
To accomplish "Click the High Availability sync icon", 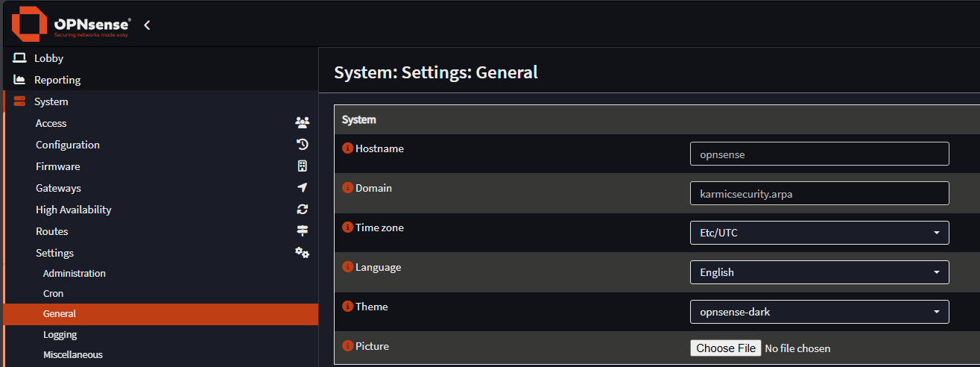I will tap(302, 210).
